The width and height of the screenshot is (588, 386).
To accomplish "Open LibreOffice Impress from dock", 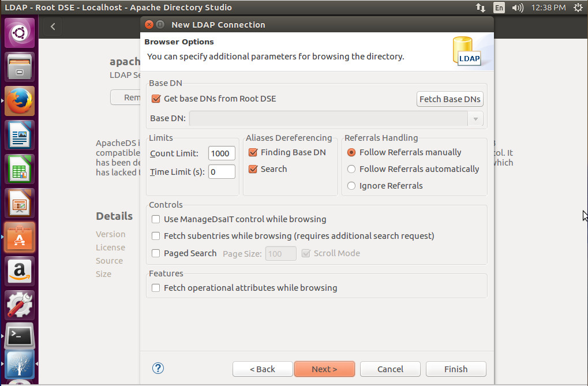I will pos(20,203).
